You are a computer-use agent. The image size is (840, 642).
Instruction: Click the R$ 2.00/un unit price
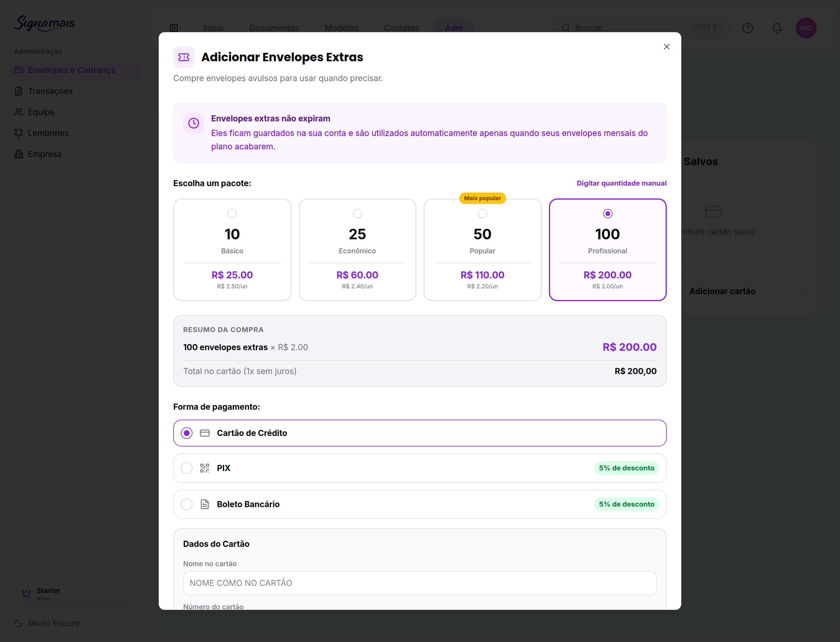(x=608, y=286)
